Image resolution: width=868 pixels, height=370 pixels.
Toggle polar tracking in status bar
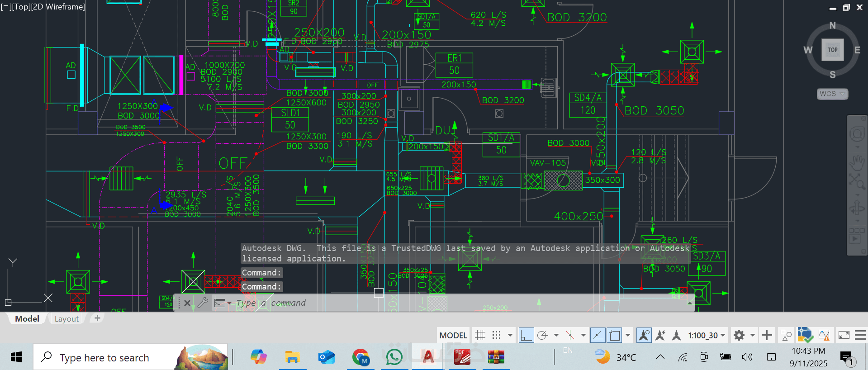click(x=542, y=335)
